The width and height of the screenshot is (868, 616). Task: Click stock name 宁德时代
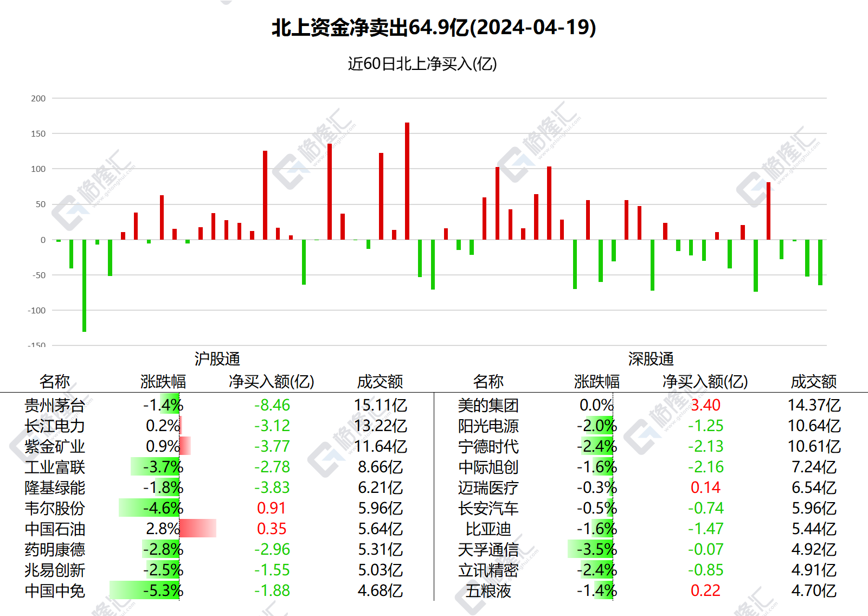(x=488, y=446)
